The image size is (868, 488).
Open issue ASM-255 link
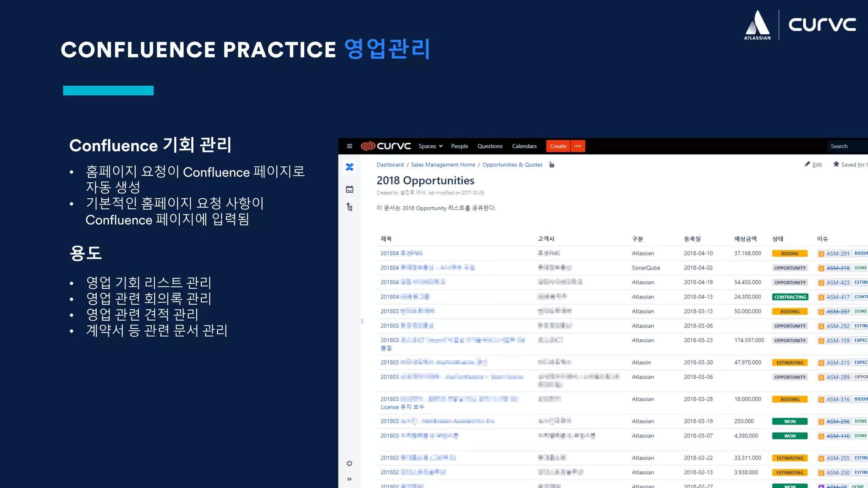[x=838, y=458]
